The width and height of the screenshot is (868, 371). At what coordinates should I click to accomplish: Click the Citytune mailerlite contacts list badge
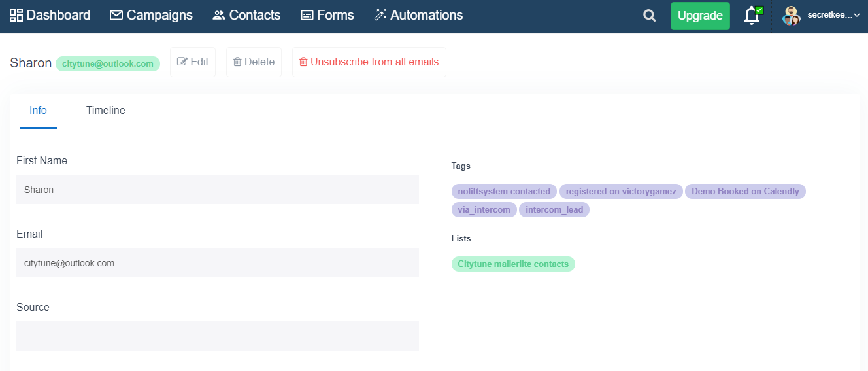[513, 264]
